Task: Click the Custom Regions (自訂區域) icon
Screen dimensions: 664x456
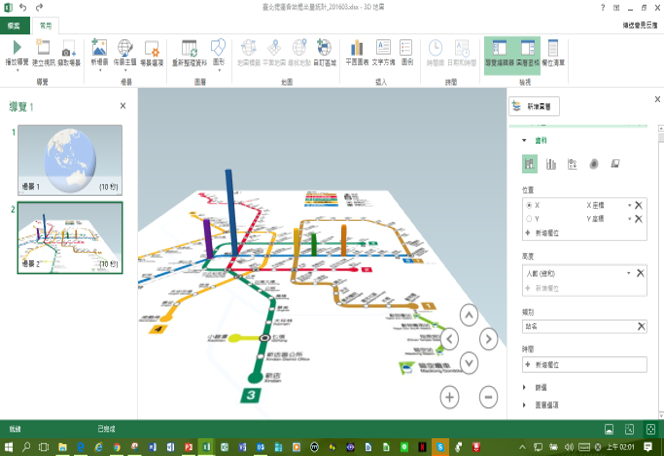Action: [x=324, y=47]
